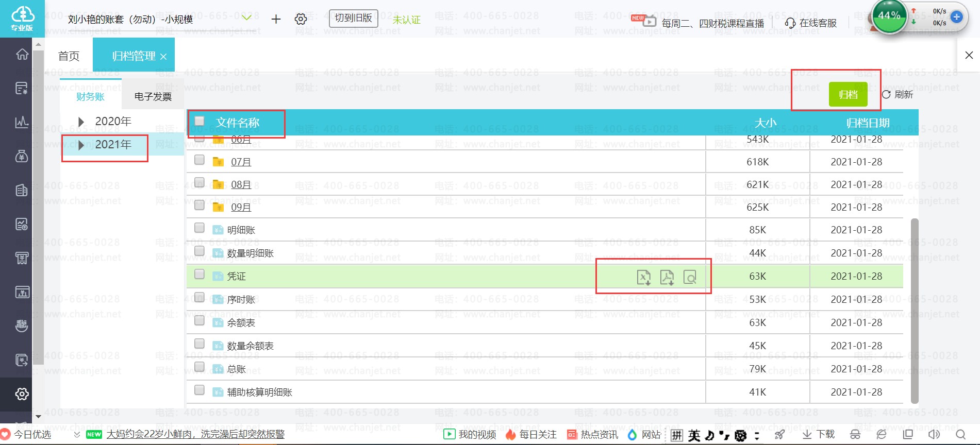Screen dimensions: 980x445
Task: Check the 余额表 row checkbox
Action: (x=200, y=320)
